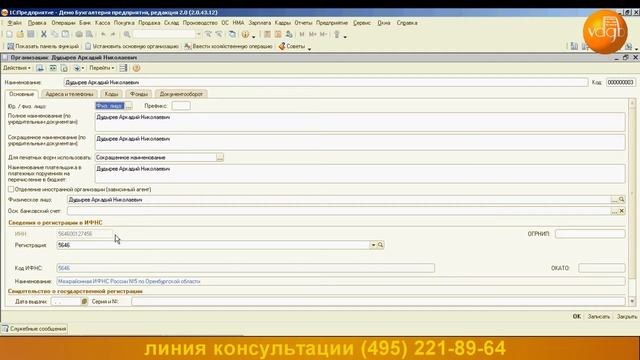This screenshot has width=640, height=360.
Task: Open selection button for Осн. банковский счет
Action: click(x=614, y=211)
